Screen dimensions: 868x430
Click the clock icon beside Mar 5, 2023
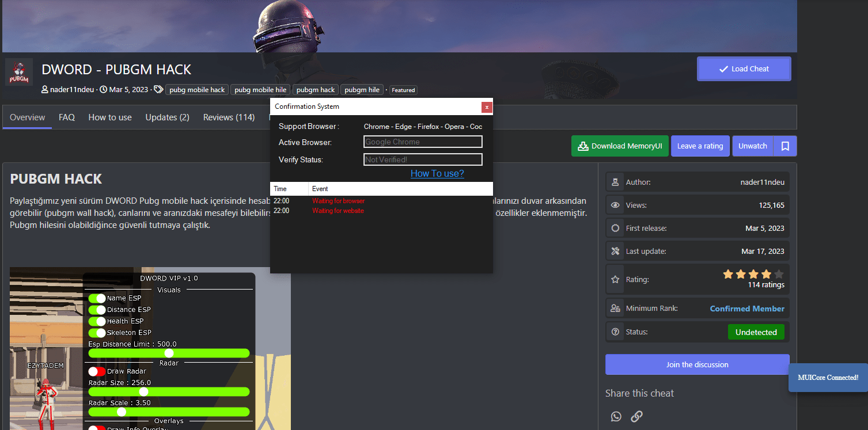(104, 90)
